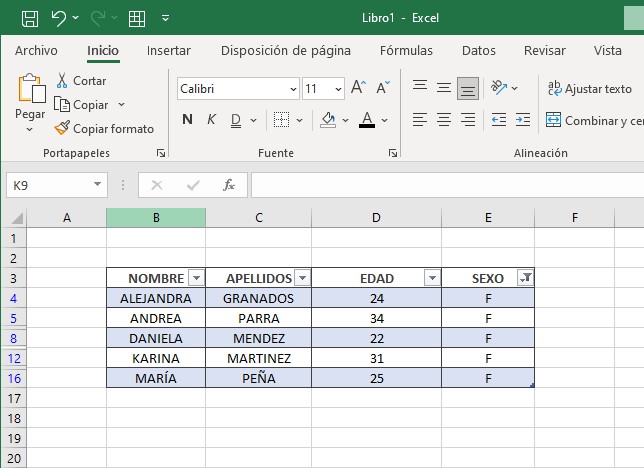Open the active SEXO filter button
This screenshot has width=644, height=468.
tap(526, 278)
